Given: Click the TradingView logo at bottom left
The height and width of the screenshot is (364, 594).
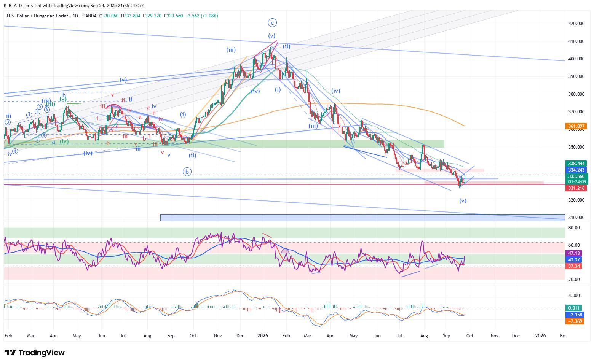Looking at the screenshot, I should coord(34,353).
